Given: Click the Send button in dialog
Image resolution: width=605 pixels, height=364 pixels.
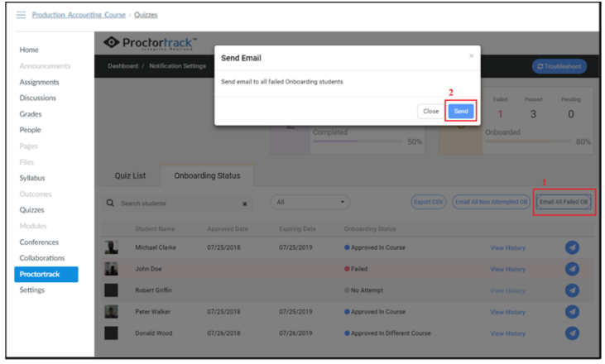Looking at the screenshot, I should click(x=461, y=111).
